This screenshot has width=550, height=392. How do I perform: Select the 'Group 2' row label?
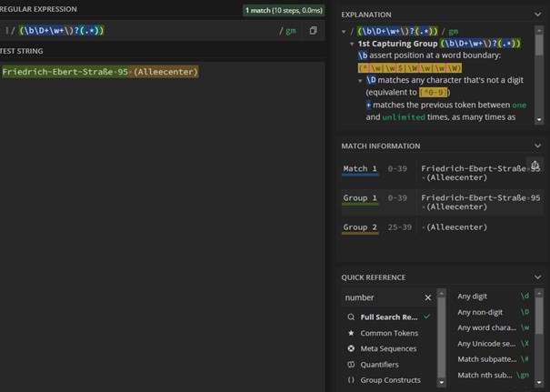pyautogui.click(x=360, y=227)
